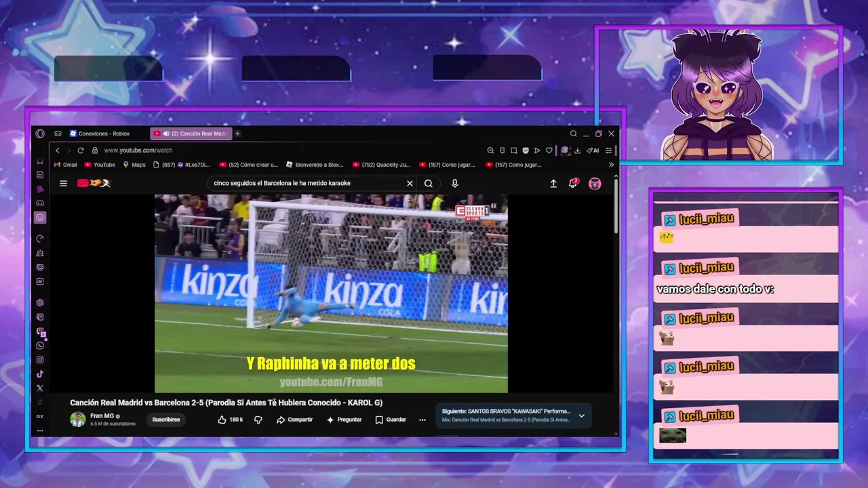Open Easy Setup menu icon
The height and width of the screenshot is (488, 868).
coord(609,150)
